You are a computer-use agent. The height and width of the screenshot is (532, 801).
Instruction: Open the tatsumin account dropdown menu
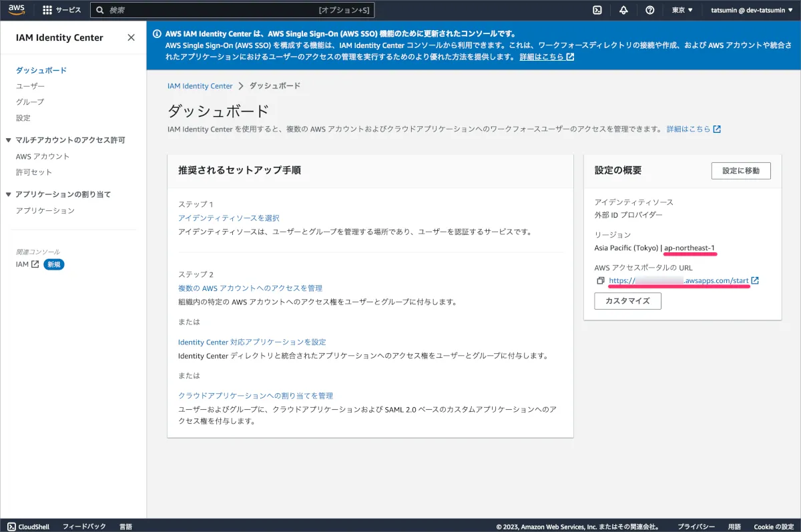[751, 10]
